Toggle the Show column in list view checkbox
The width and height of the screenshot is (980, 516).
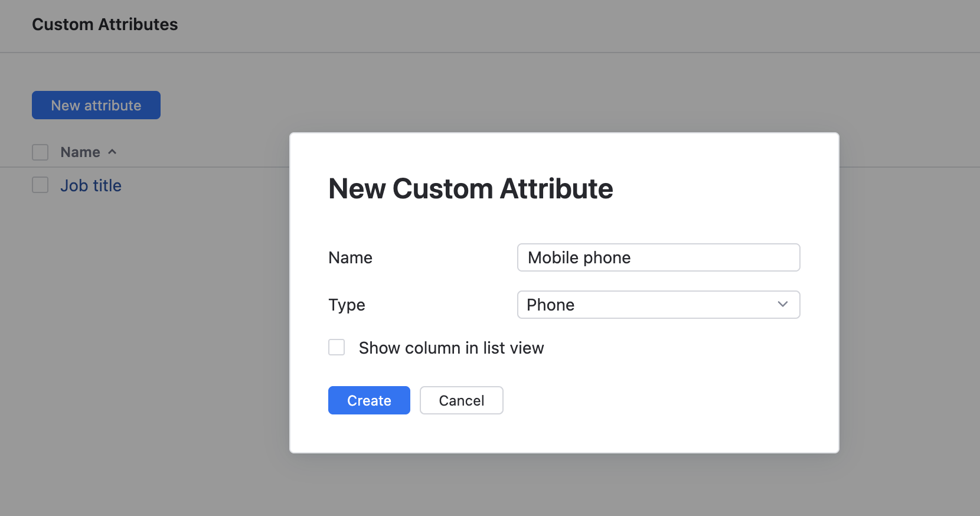(x=337, y=348)
